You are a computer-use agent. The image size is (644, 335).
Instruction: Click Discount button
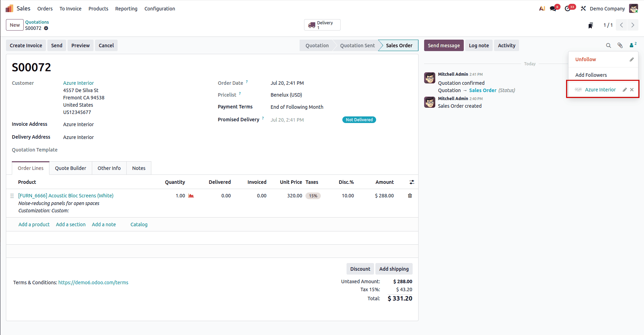tap(360, 269)
